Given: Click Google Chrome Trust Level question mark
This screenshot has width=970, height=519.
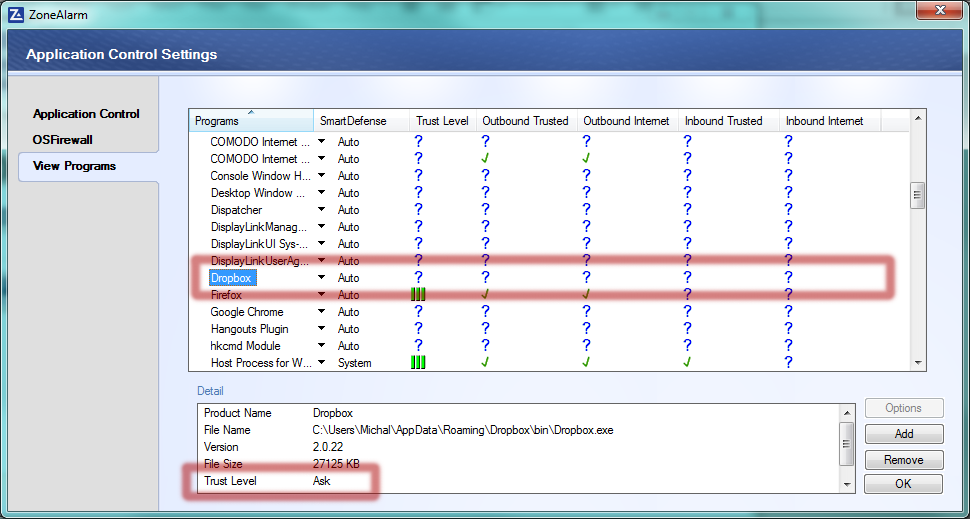Looking at the screenshot, I should point(419,312).
